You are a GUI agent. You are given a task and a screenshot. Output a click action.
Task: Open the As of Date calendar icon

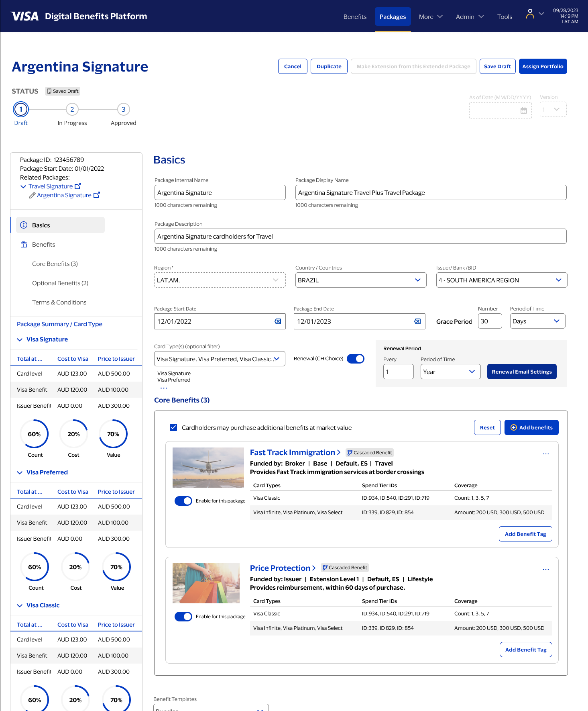(x=524, y=110)
